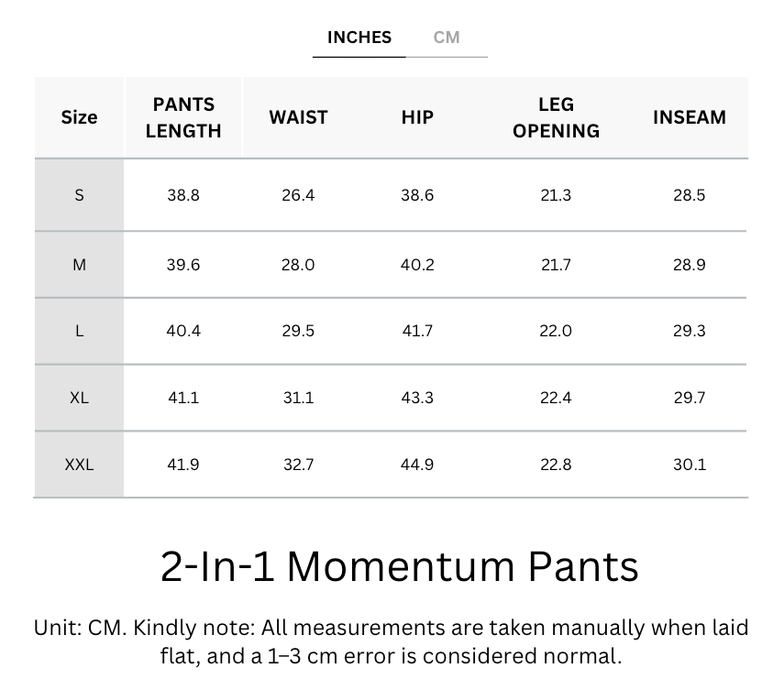The height and width of the screenshot is (679, 784).
Task: Select the 28.0 waist value for M
Action: pyautogui.click(x=298, y=265)
